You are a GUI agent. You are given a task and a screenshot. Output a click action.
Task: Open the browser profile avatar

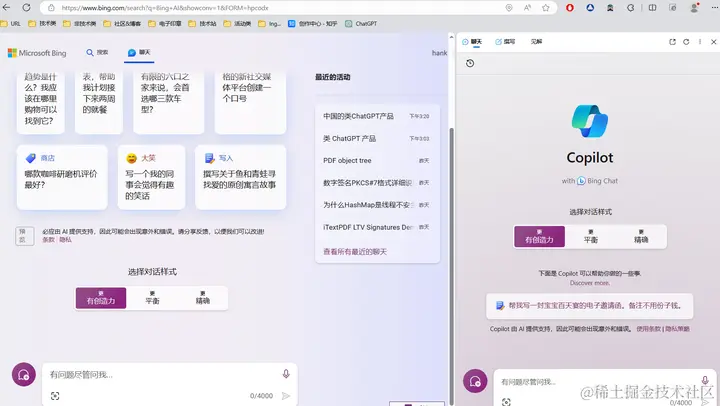(x=694, y=8)
